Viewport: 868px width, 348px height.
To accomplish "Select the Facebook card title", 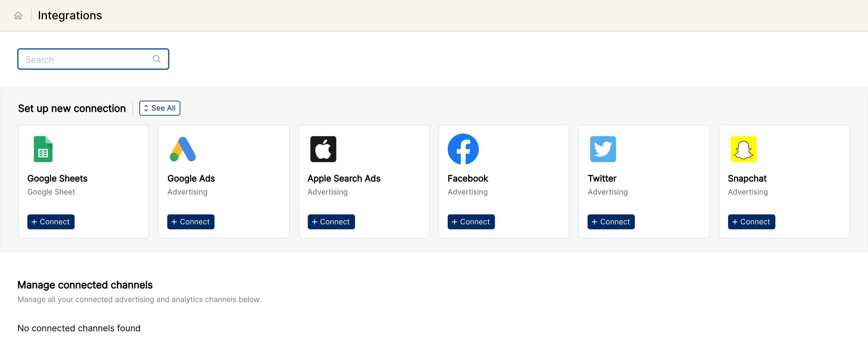I will (x=468, y=179).
